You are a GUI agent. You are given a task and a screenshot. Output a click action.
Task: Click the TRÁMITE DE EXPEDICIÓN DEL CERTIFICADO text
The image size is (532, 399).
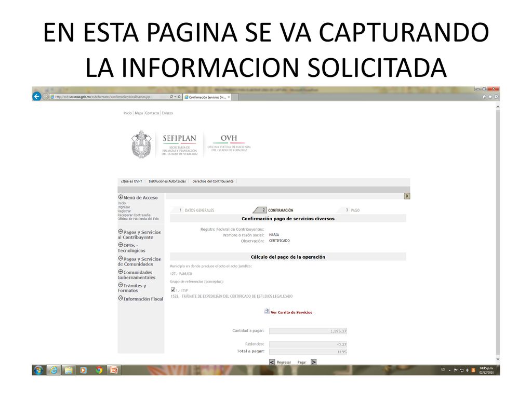tap(232, 296)
